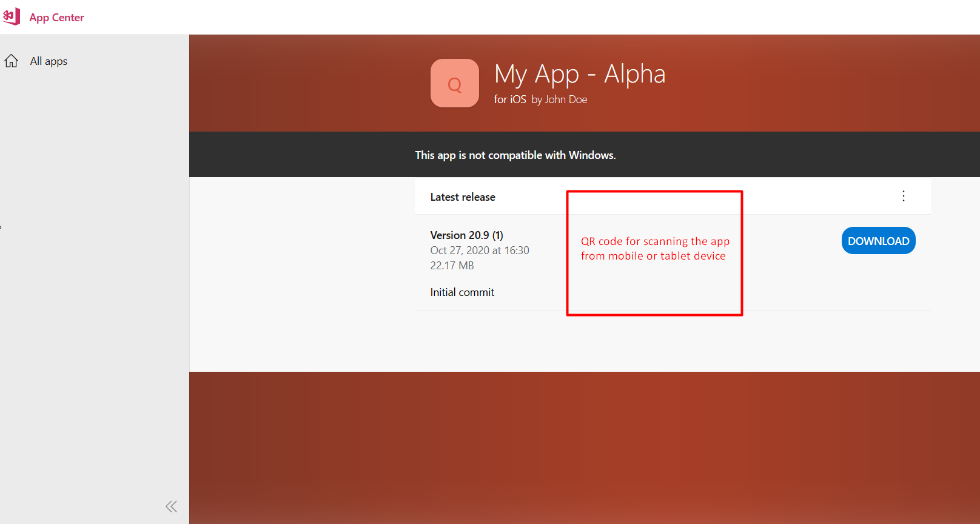Select the Version 20.9 (1) text
Image resolution: width=980 pixels, height=524 pixels.
467,235
